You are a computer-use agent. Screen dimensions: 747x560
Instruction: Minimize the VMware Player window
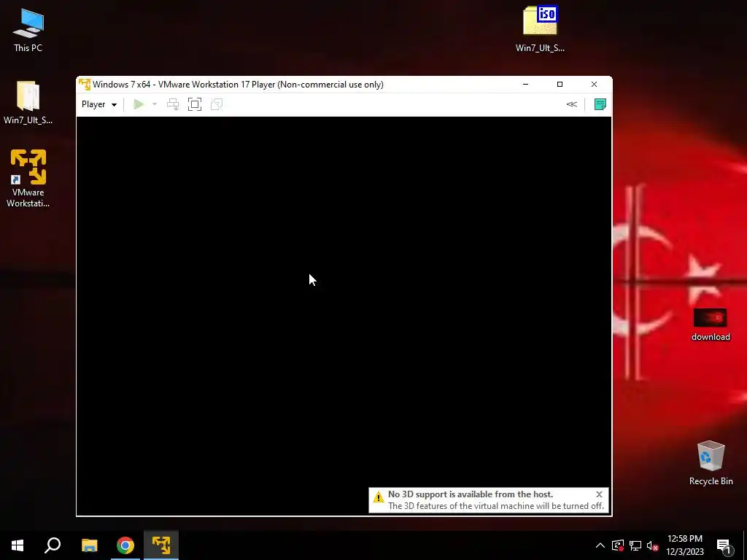(x=525, y=85)
